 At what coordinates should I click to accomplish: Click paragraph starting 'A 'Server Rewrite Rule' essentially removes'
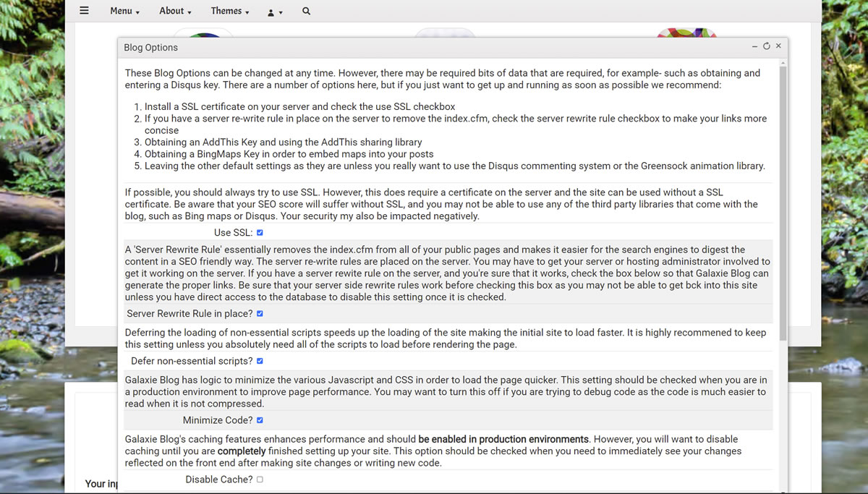(447, 273)
